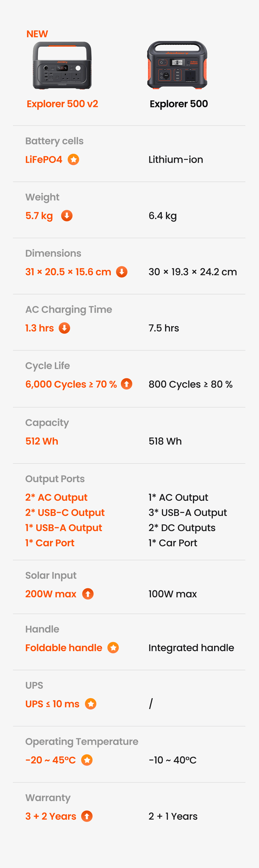Viewport: 259px width, 868px height.
Task: Open the Explorer 500 v2 product image
Action: pyautogui.click(x=62, y=66)
